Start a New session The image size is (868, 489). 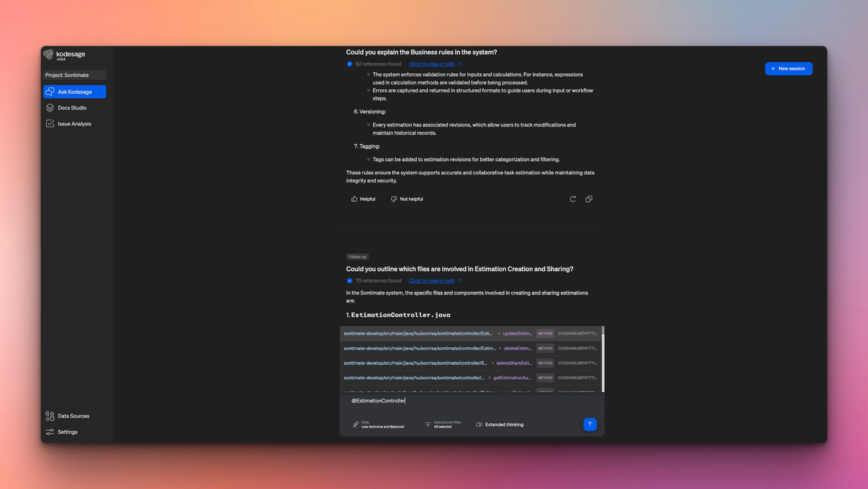[x=789, y=68]
